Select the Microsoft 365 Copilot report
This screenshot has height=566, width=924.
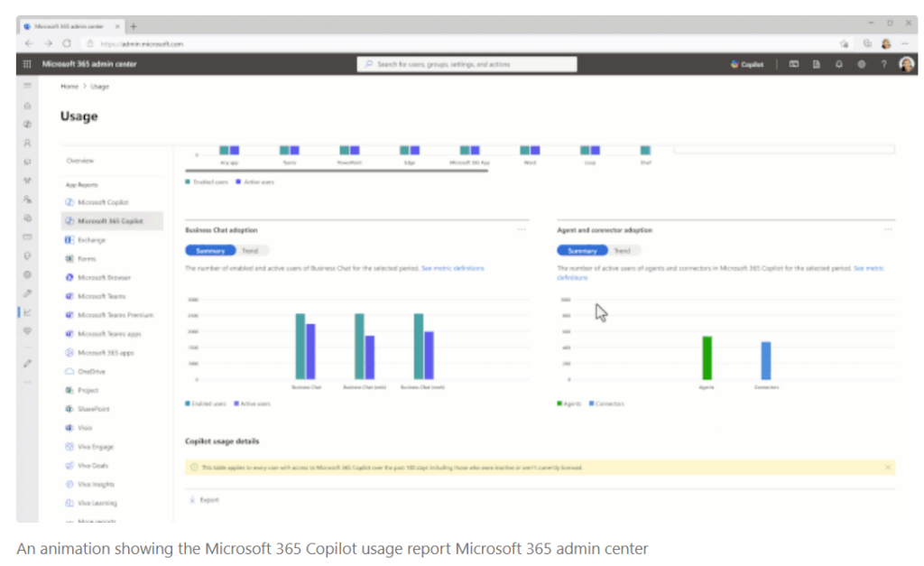pos(112,221)
